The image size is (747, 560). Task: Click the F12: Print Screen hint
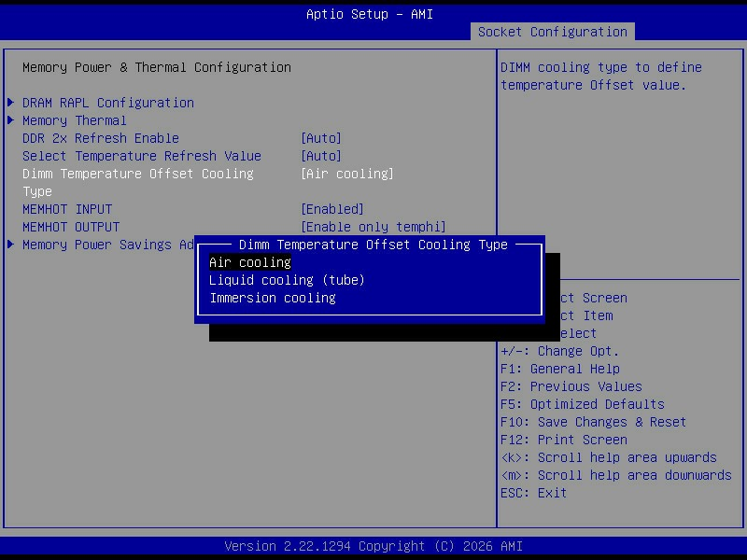tap(564, 440)
